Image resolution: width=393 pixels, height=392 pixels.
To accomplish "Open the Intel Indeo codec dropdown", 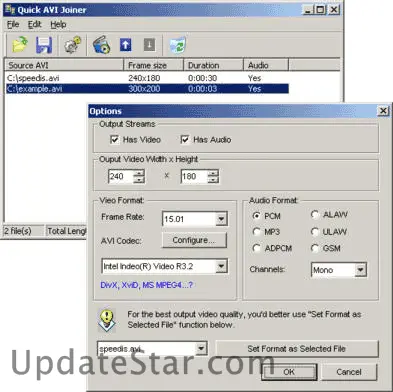I will (x=221, y=266).
